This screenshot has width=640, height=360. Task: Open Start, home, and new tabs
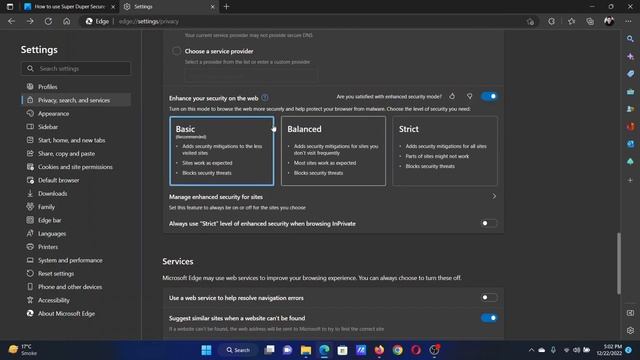click(x=71, y=140)
